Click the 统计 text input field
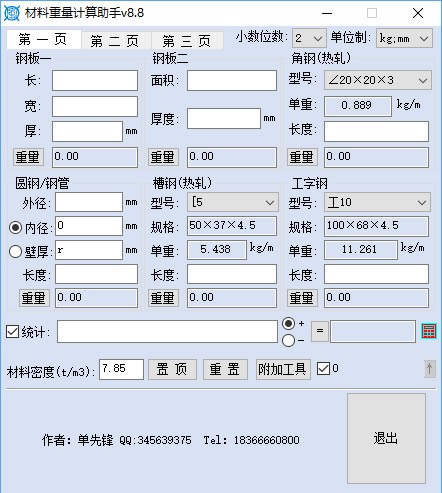The height and width of the screenshot is (493, 442). click(167, 331)
